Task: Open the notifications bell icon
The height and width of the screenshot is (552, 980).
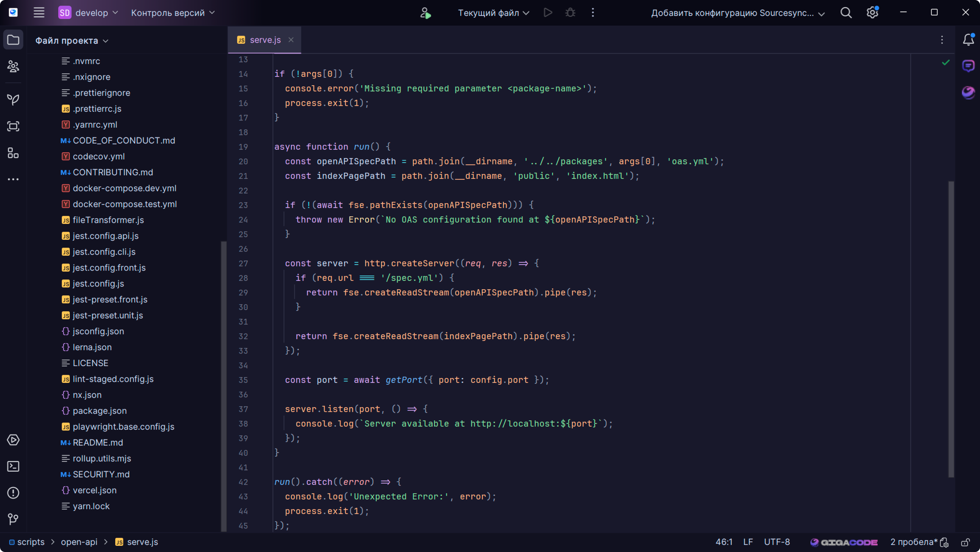Action: point(968,40)
